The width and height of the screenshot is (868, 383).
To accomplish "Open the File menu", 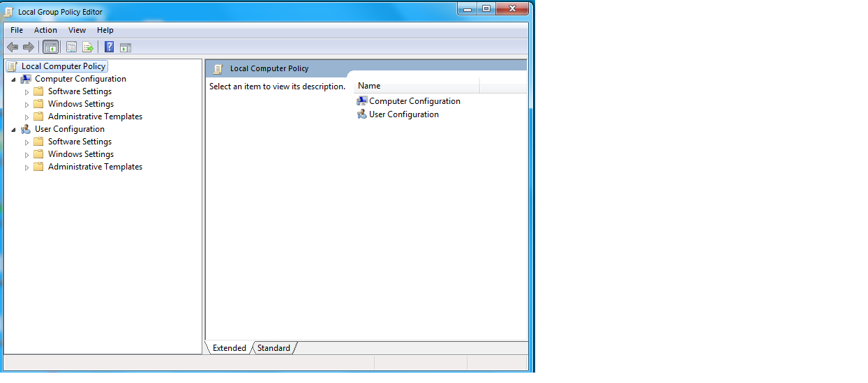I will tap(17, 30).
